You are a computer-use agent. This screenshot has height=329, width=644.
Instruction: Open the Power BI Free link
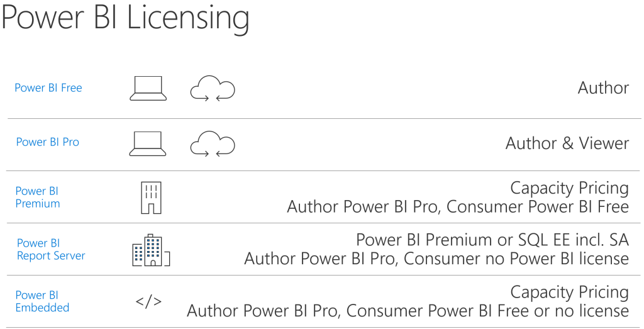coord(48,88)
